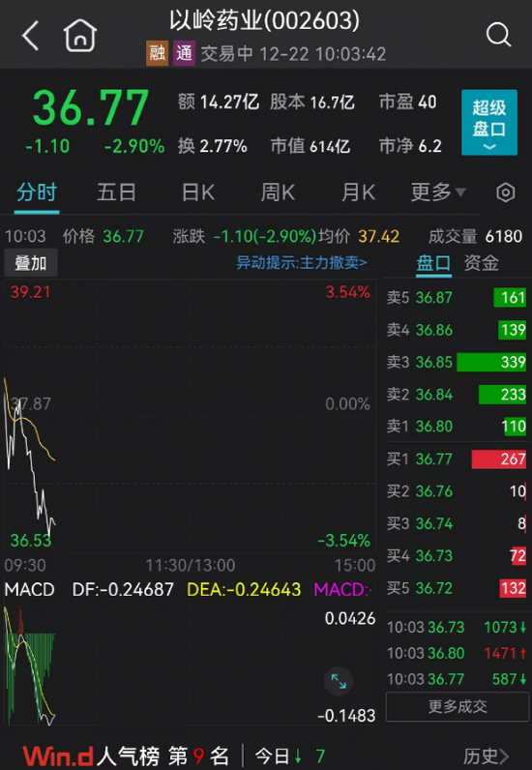The image size is (532, 770).
Task: Tap 买1 36.77 order row
Action: tap(457, 459)
